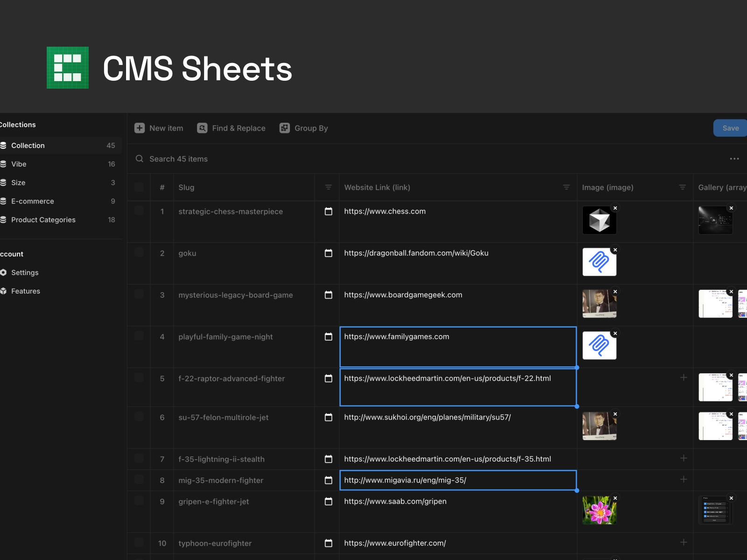Click the search magnifier icon
This screenshot has width=747, height=560.
[139, 159]
